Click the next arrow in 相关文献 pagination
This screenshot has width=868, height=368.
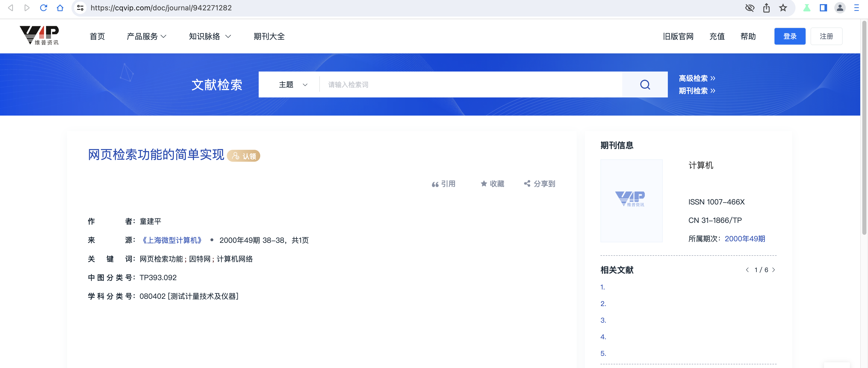pos(774,270)
